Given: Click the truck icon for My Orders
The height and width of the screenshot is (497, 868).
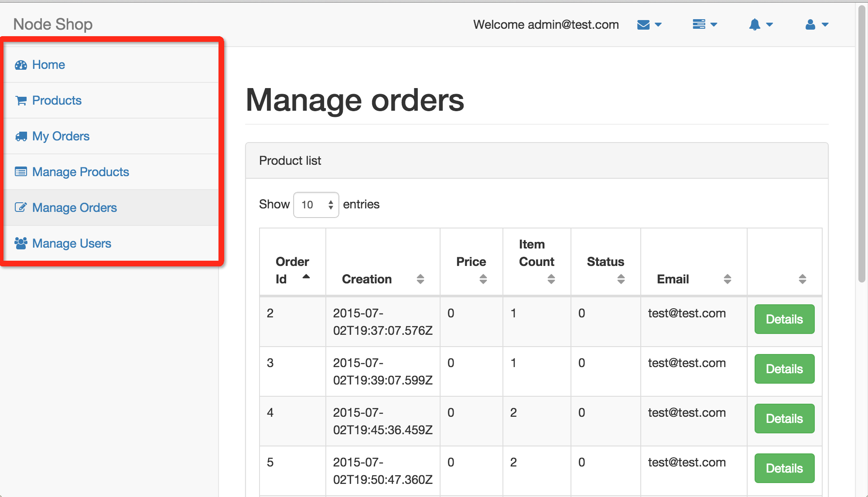Looking at the screenshot, I should tap(21, 136).
